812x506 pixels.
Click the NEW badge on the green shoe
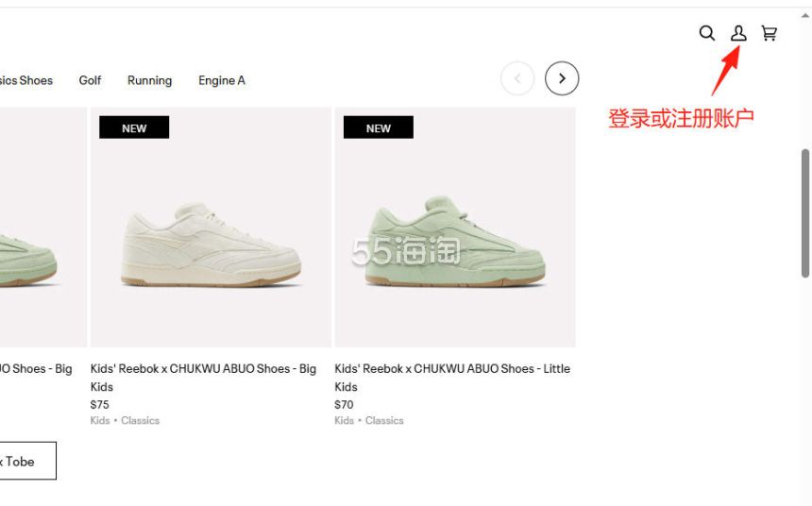[379, 127]
